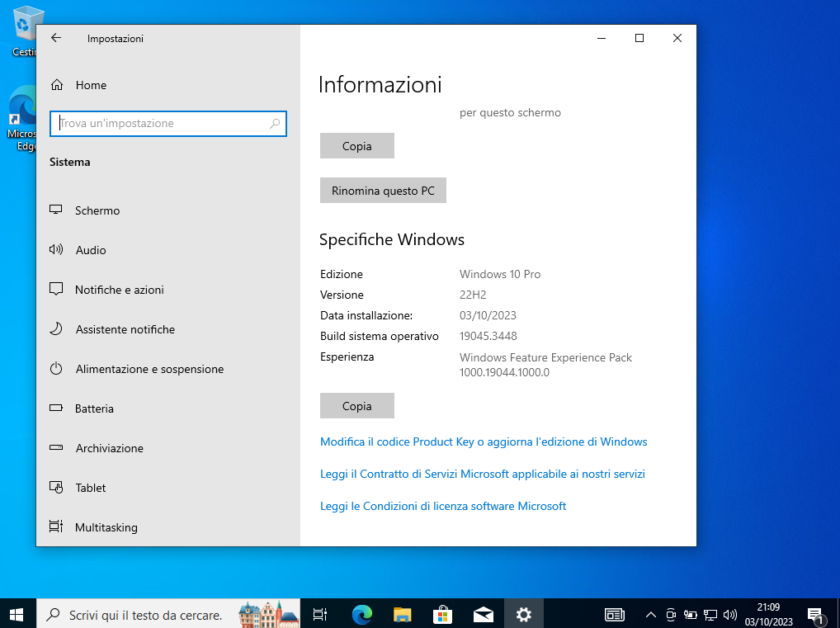Click the Multitasking sidebar icon
This screenshot has width=840, height=628.
tap(56, 526)
